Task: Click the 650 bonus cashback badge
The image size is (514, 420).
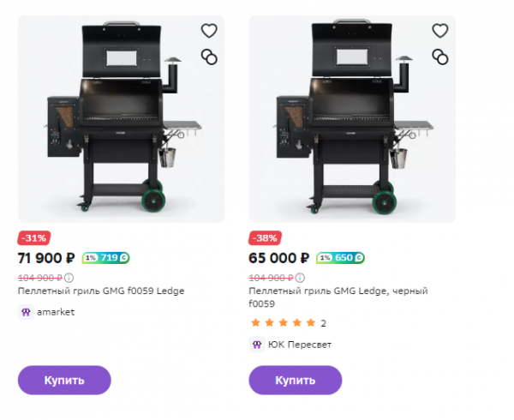Action: [x=340, y=258]
